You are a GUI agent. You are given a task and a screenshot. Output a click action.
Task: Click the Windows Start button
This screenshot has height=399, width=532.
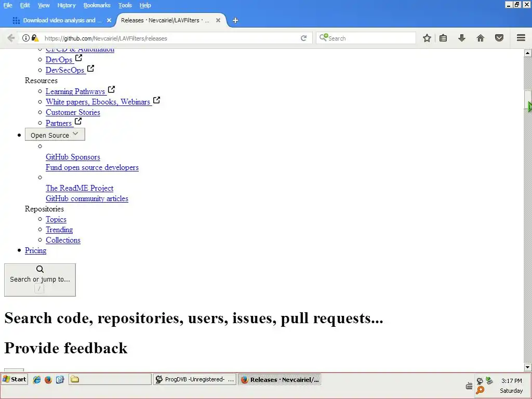(14, 379)
